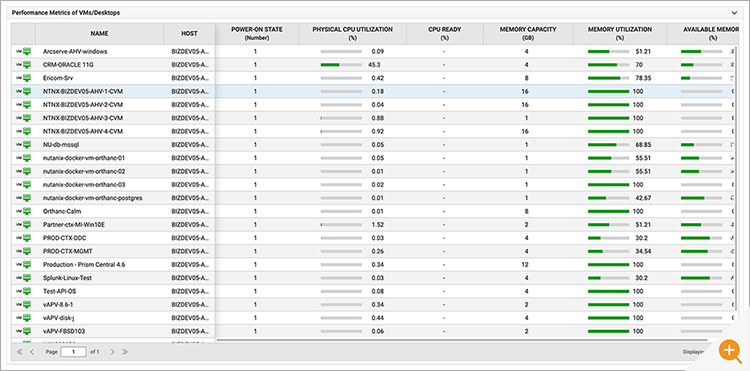This screenshot has width=750, height=371.
Task: Click VM icon beside vAPV-disk-j
Action: [x=23, y=317]
